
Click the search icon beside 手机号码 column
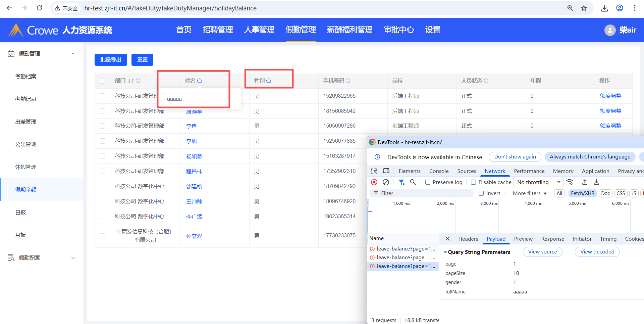coord(348,81)
